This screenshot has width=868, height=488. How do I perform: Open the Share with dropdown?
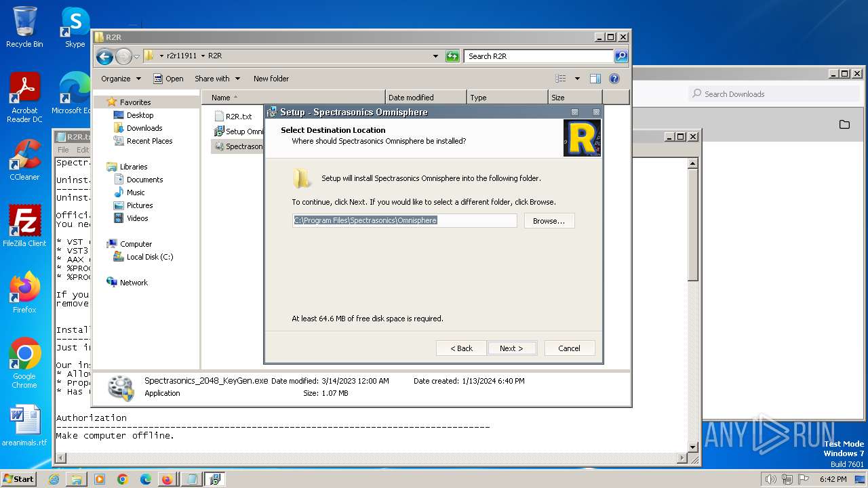217,79
